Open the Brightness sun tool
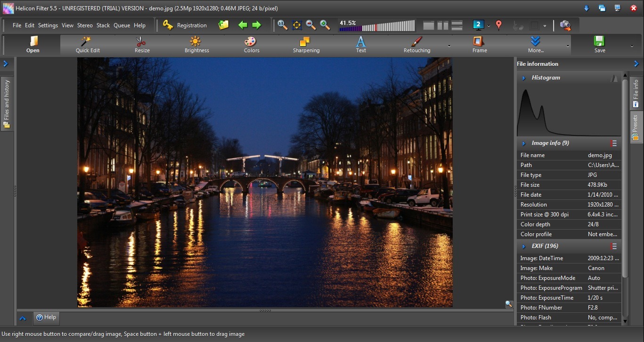644x342 pixels. coord(196,45)
